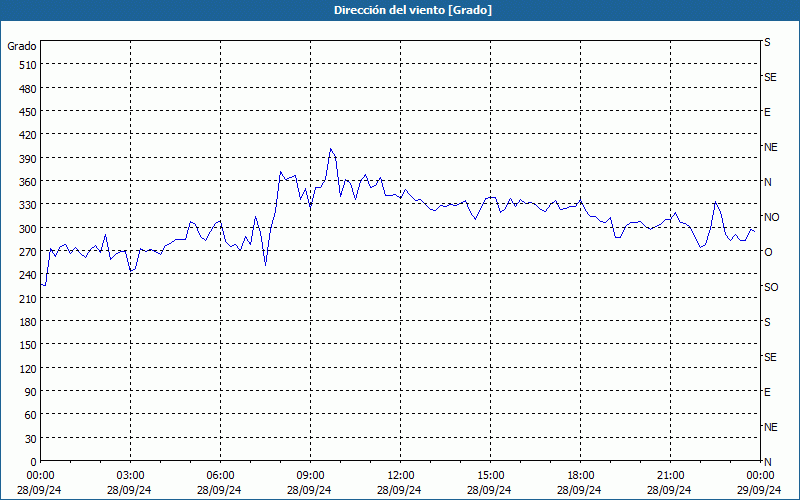Select the 300 y-axis value

28,229
